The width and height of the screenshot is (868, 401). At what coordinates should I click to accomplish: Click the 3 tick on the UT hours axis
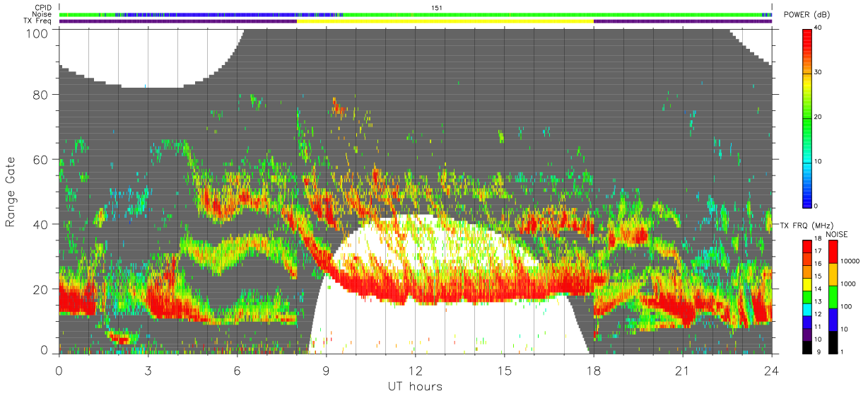coord(148,371)
